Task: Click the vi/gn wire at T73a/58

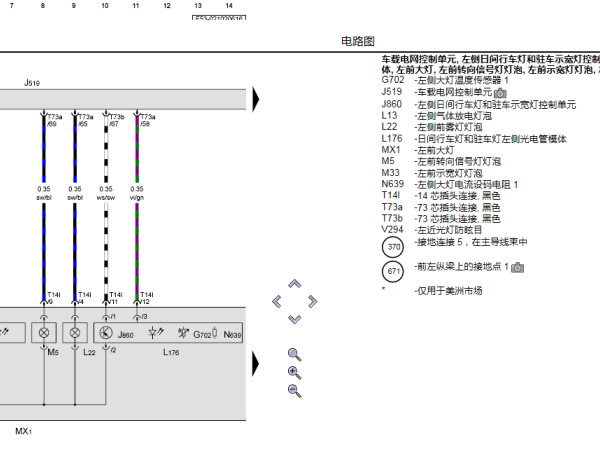Action: tap(137, 148)
